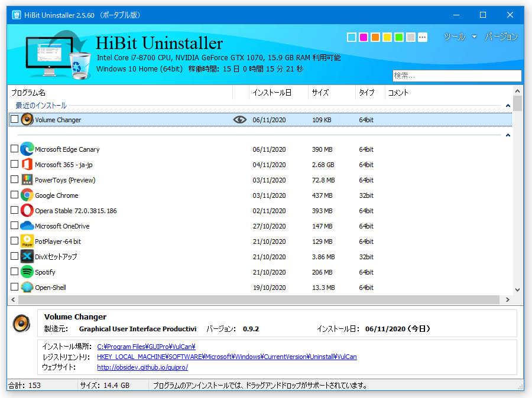Click the Microsoft OneDrive cloud icon
The image size is (532, 398).
27,226
